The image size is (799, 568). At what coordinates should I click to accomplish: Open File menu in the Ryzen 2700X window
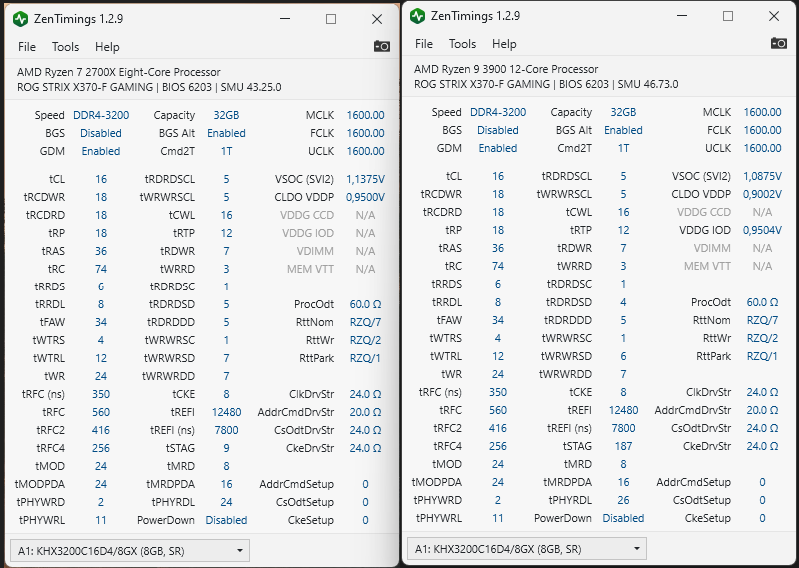coord(27,47)
